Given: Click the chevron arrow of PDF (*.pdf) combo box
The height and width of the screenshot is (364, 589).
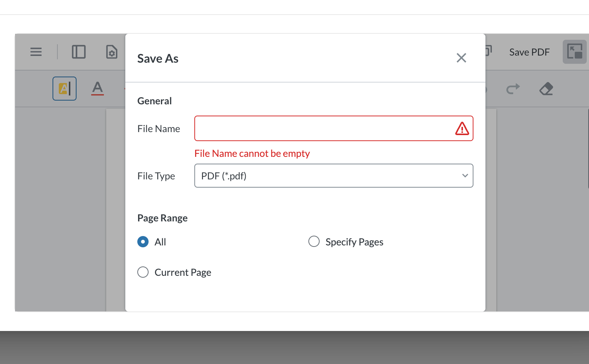Looking at the screenshot, I should (x=465, y=176).
